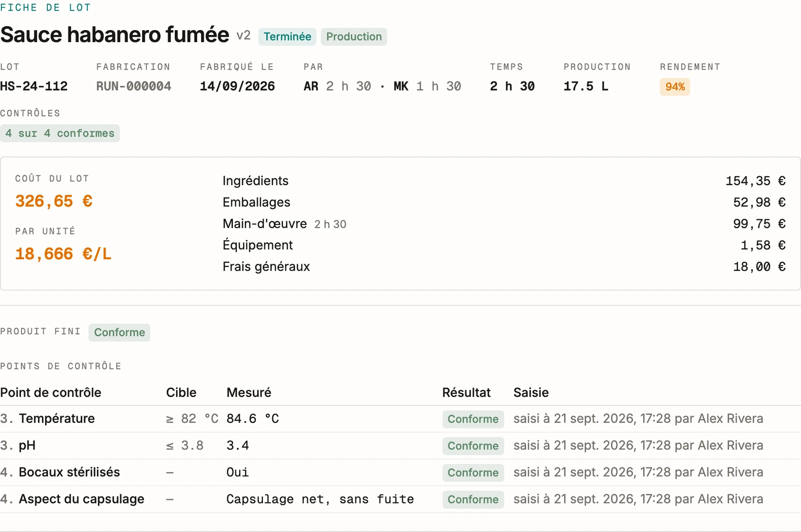
Task: Click the Produit fini Conforme badge
Action: 119,332
